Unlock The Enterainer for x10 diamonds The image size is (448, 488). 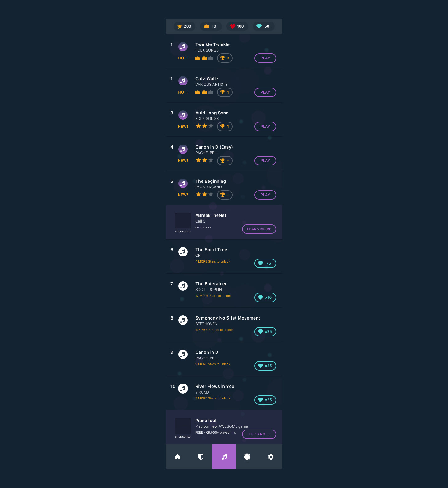click(265, 297)
